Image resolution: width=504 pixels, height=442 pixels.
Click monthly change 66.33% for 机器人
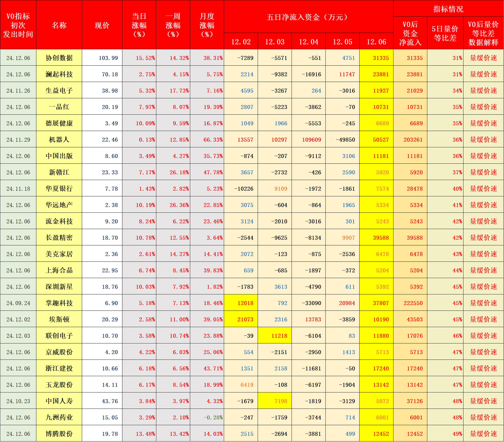[207, 139]
